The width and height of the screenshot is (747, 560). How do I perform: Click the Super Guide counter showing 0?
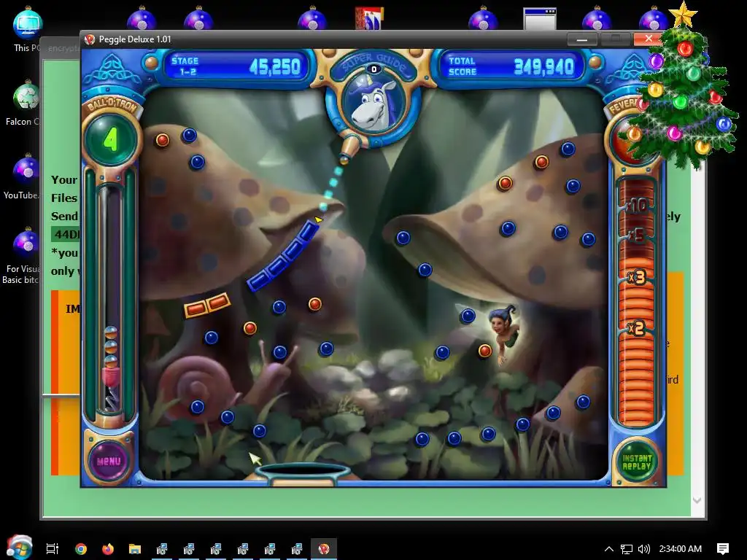(374, 69)
